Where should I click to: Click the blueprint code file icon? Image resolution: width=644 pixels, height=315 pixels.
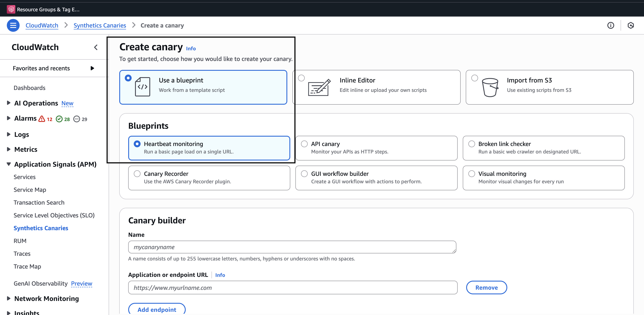[142, 87]
